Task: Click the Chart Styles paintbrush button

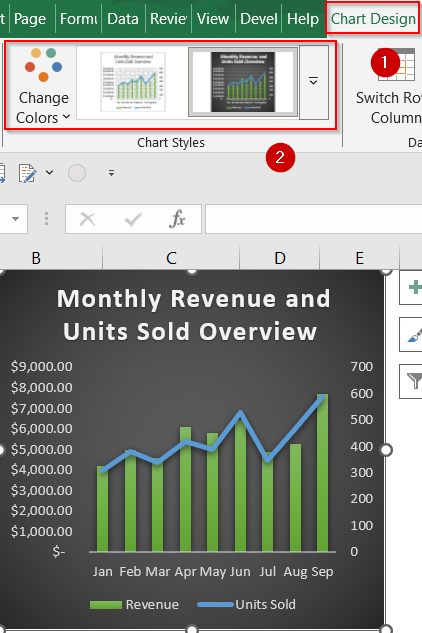Action: (413, 335)
